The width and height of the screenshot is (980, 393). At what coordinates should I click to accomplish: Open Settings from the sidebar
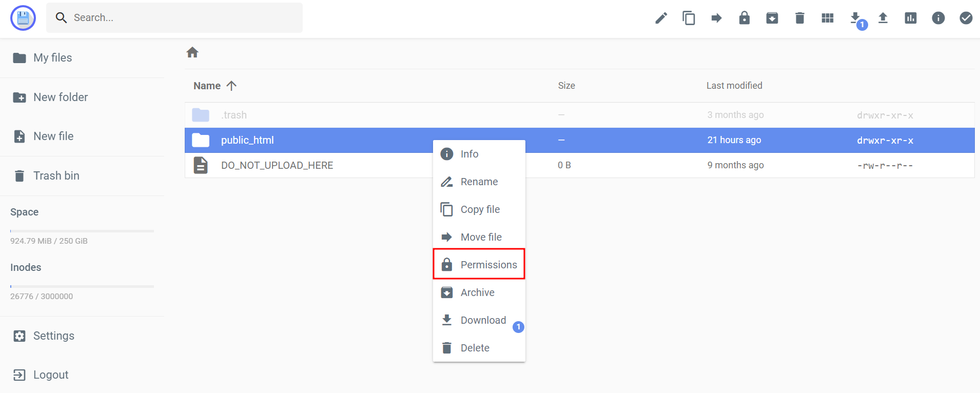(x=53, y=336)
